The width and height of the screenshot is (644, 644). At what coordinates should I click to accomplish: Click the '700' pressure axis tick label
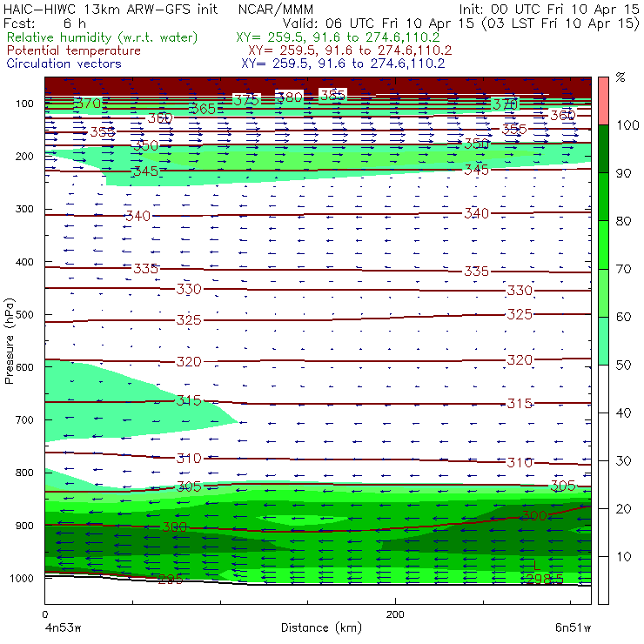24,419
